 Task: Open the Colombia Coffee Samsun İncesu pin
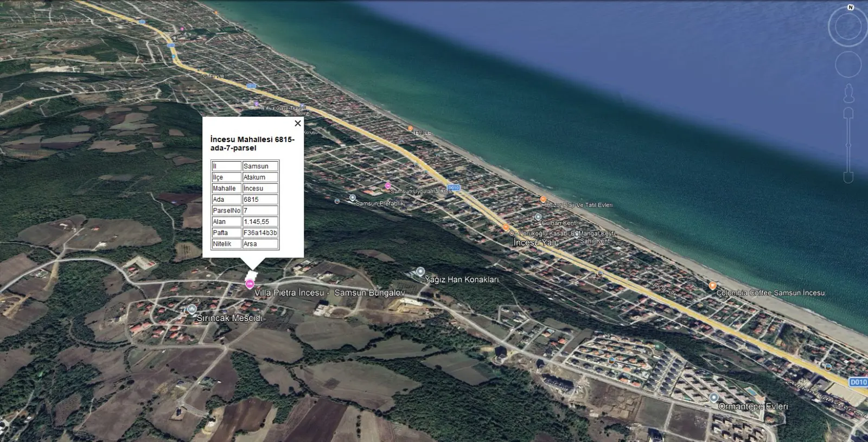coord(712,286)
